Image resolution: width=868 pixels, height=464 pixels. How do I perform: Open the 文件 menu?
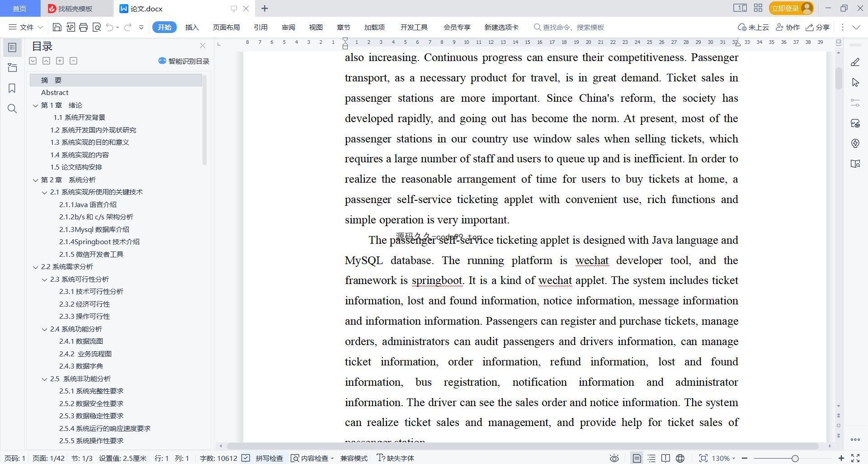pyautogui.click(x=26, y=27)
